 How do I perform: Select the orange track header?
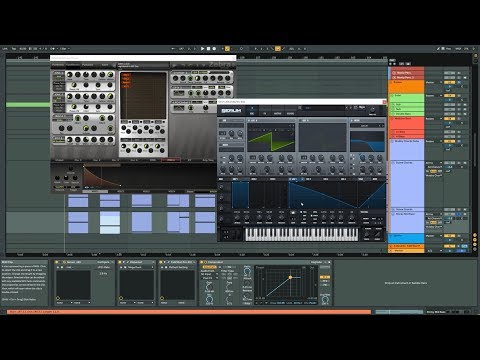(x=406, y=86)
